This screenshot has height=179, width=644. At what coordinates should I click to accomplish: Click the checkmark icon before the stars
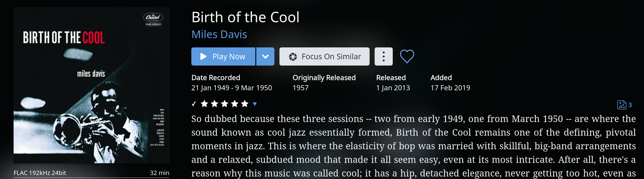[x=194, y=104]
